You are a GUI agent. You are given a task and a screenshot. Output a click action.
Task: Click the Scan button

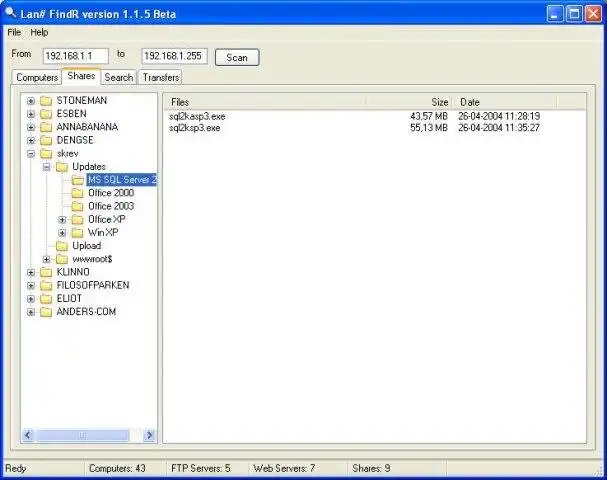[237, 57]
